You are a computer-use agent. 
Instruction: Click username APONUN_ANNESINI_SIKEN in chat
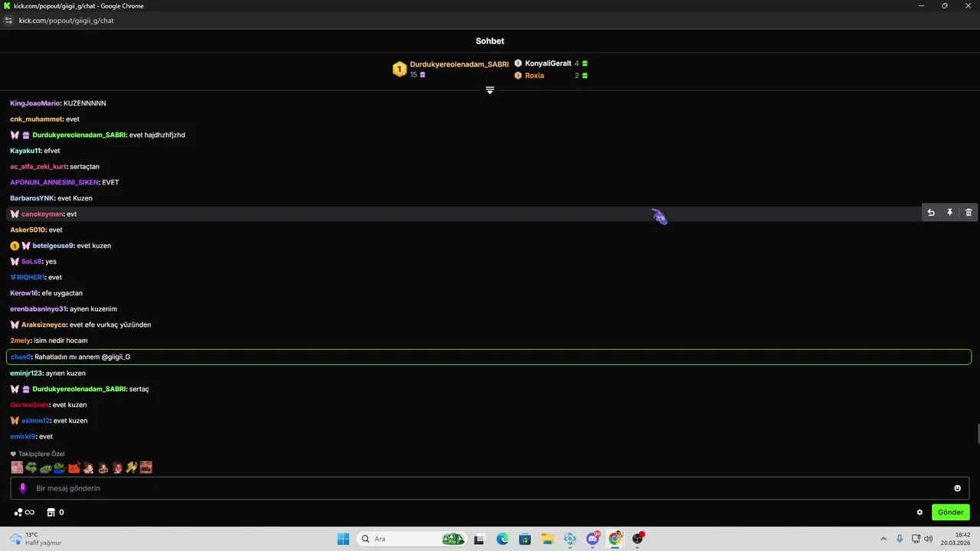coord(54,182)
